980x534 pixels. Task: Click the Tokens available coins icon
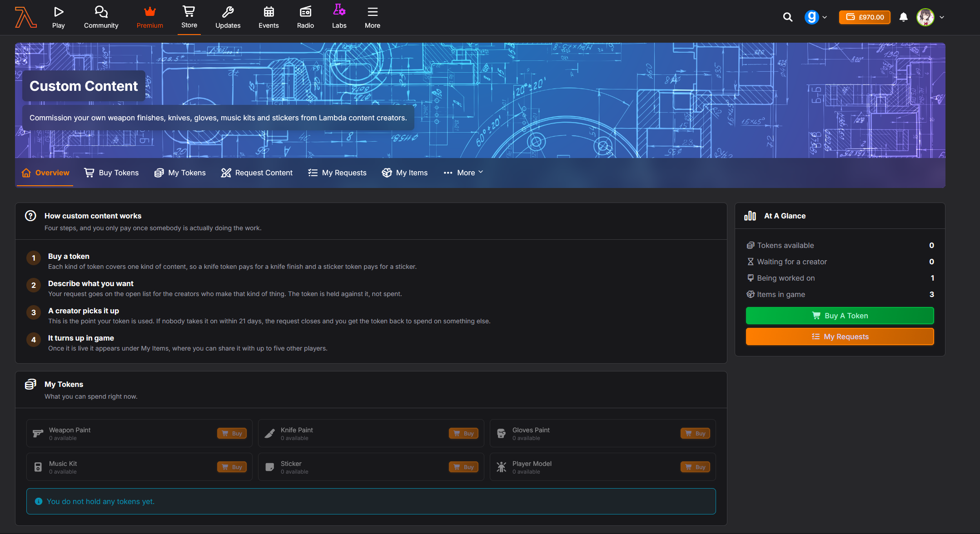tap(751, 245)
